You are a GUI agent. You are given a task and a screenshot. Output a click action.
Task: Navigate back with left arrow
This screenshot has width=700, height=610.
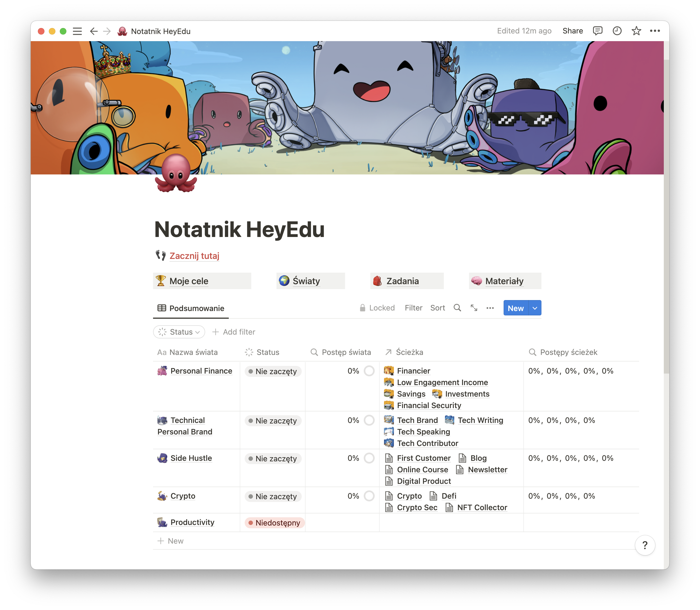[94, 31]
